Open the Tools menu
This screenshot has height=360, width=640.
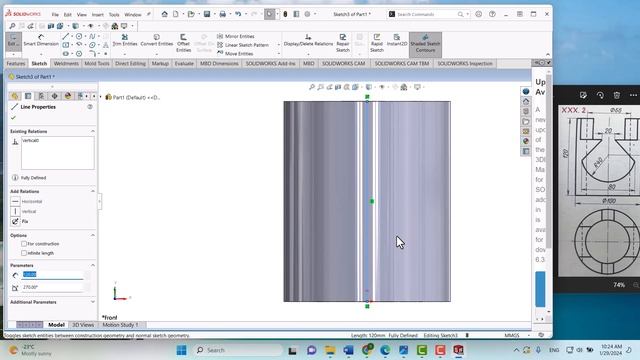click(114, 15)
